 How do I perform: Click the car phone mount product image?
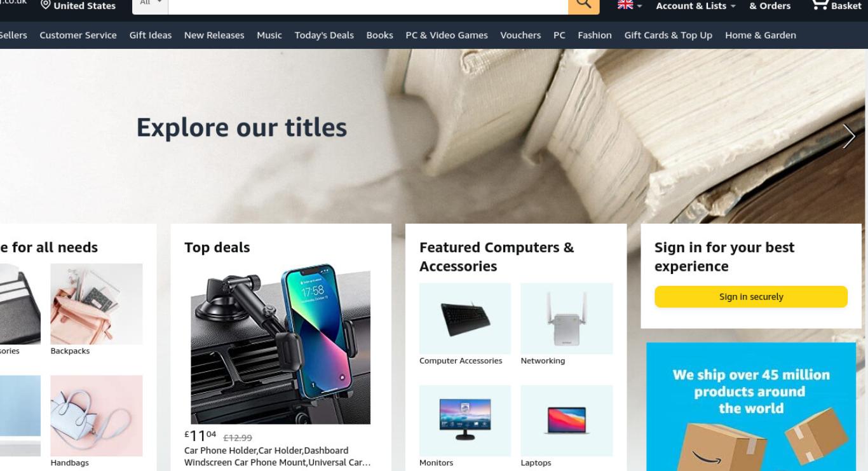[x=280, y=344]
